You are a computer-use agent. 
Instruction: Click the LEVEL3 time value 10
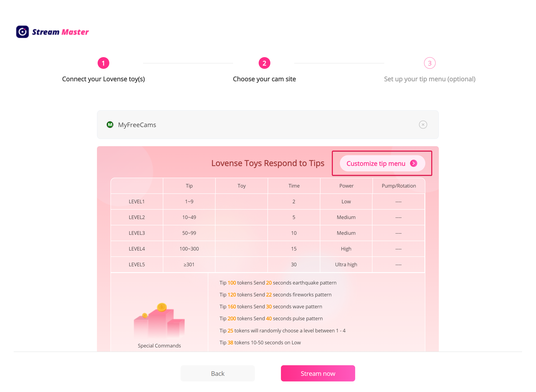294,233
